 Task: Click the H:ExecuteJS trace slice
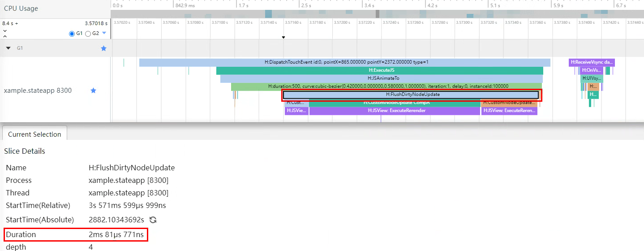pos(380,70)
